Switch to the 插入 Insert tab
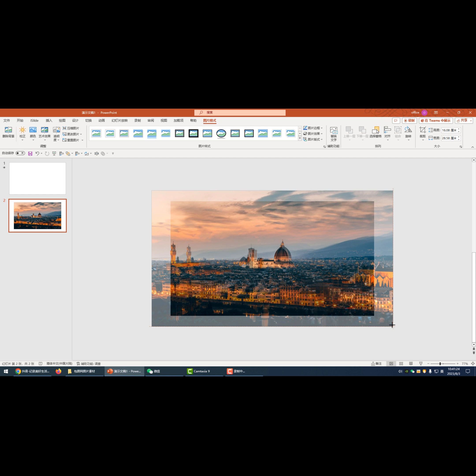 [49, 121]
